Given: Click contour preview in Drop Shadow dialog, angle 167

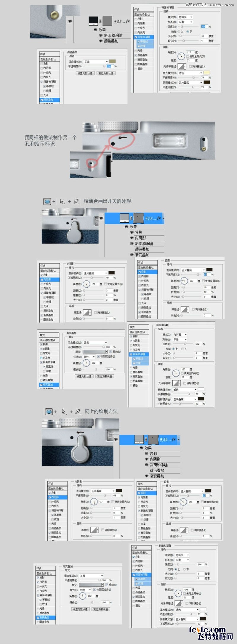Looking at the screenshot, I should tap(185, 309).
